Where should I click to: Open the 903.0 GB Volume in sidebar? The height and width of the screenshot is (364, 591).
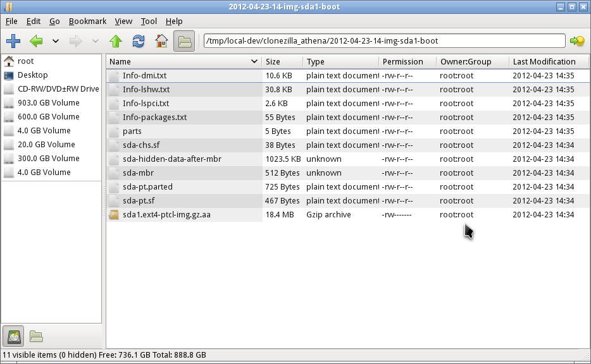[x=48, y=103]
